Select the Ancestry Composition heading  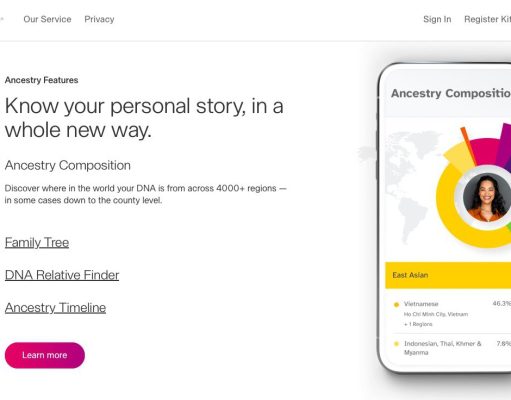(68, 165)
